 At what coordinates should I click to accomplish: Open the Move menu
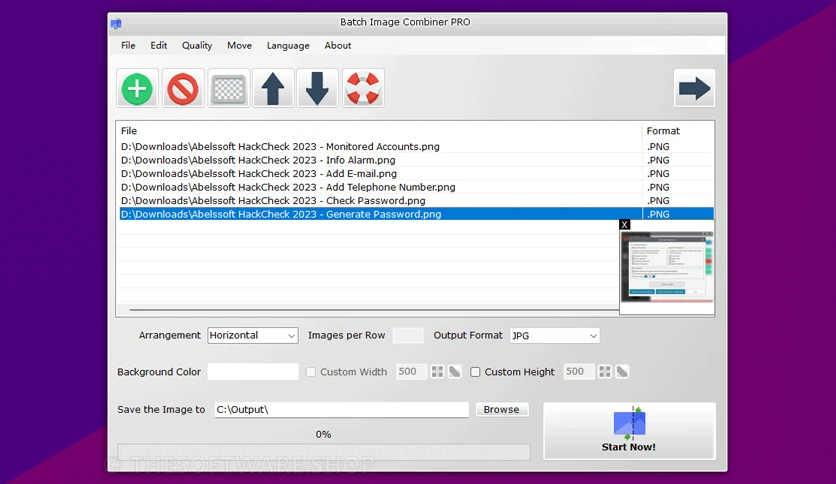[239, 45]
